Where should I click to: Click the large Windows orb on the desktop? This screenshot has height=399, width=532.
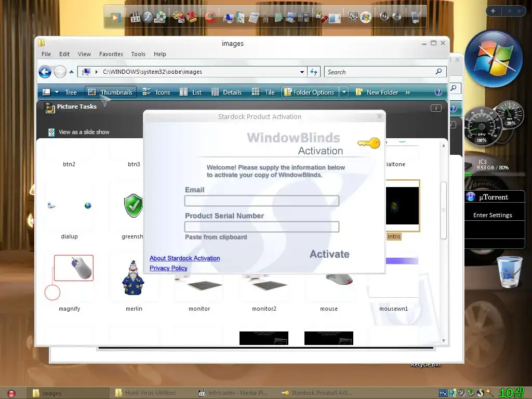tap(494, 58)
